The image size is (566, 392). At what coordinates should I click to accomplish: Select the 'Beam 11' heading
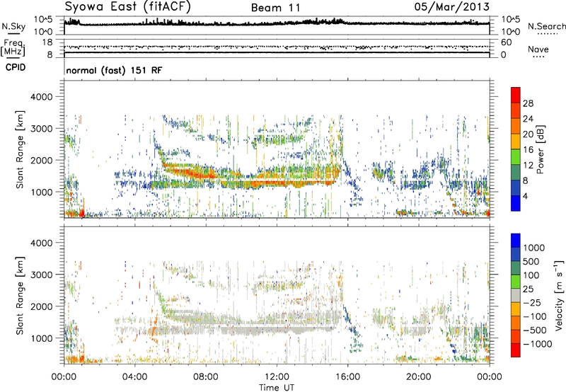(276, 8)
